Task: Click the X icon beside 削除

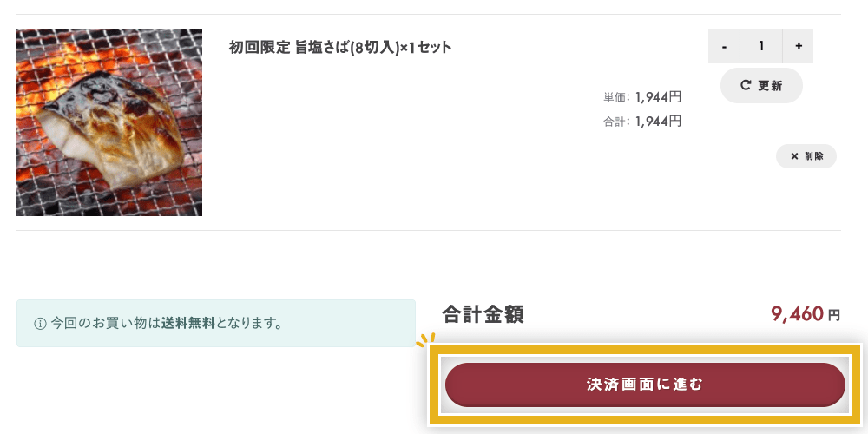Action: (793, 156)
